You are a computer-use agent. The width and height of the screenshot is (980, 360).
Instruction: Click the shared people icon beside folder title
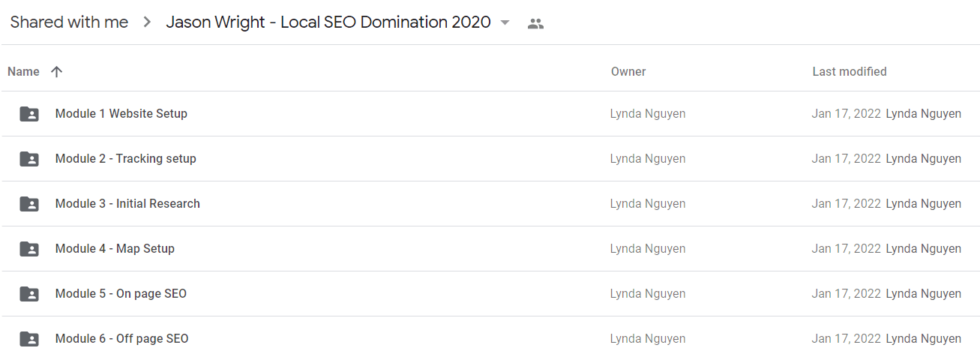pos(535,23)
